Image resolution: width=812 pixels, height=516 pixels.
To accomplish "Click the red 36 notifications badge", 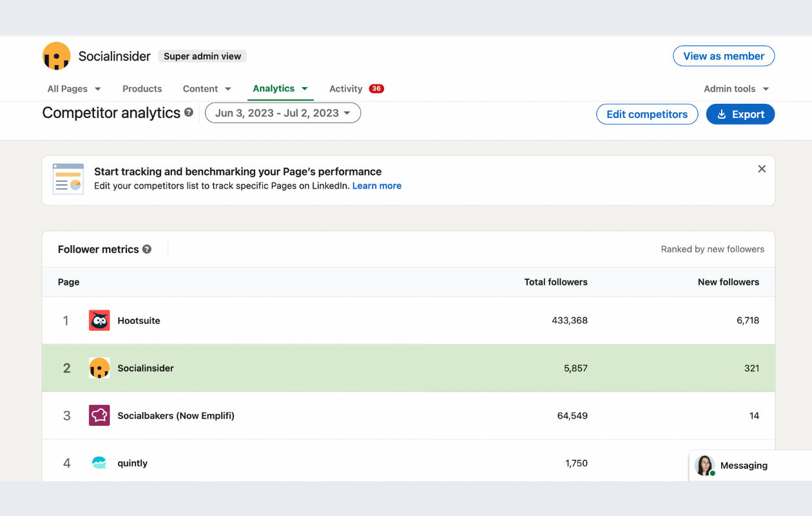I will [376, 89].
